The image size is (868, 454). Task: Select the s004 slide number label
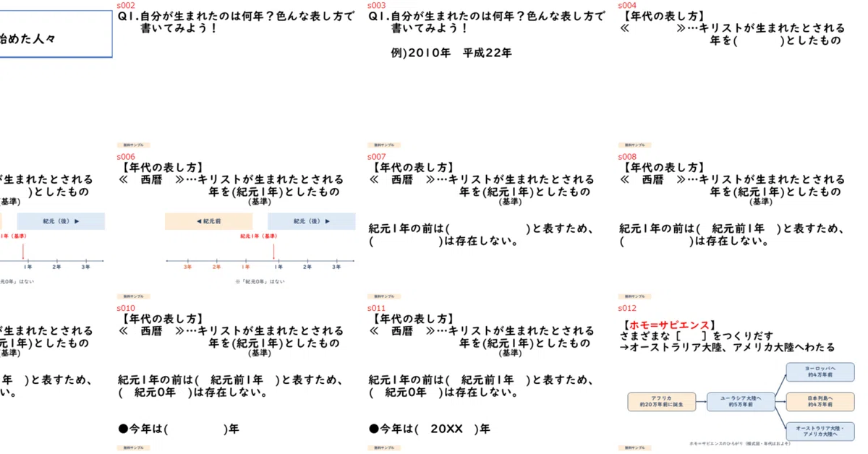click(x=627, y=5)
